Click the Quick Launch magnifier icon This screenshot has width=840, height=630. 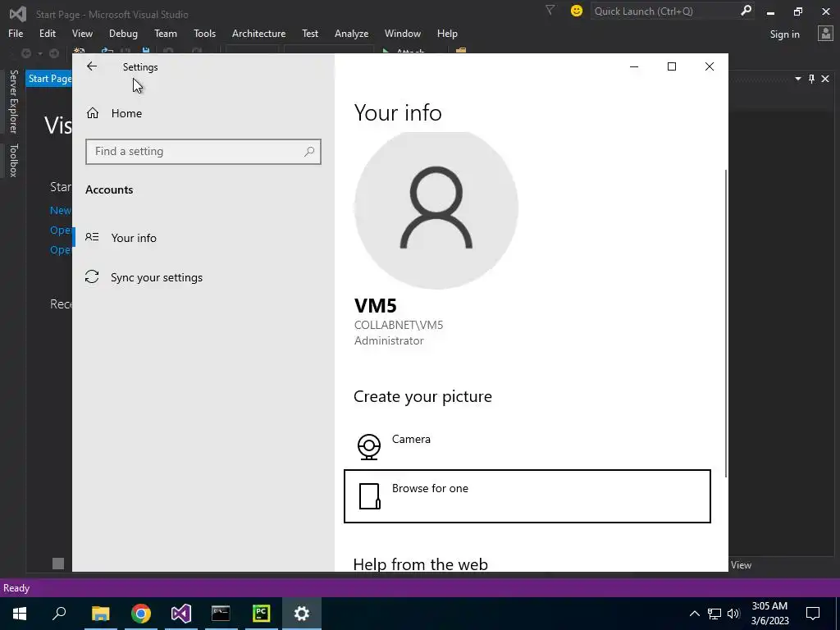(746, 11)
